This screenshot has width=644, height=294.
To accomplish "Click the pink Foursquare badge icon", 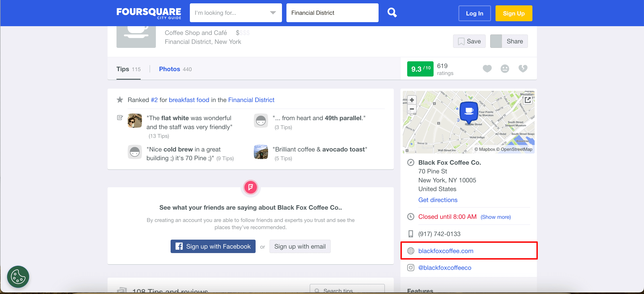I will click(x=250, y=187).
